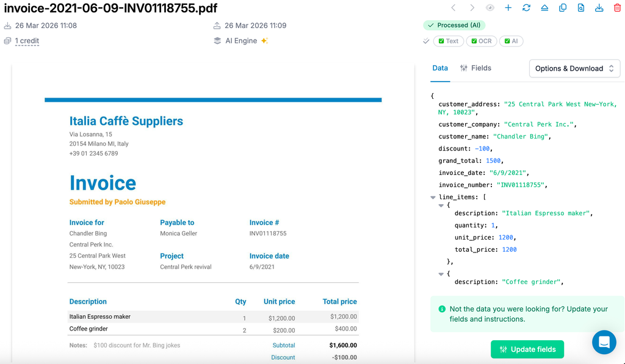Open the live chat bubble
625x364 pixels.
tap(604, 342)
